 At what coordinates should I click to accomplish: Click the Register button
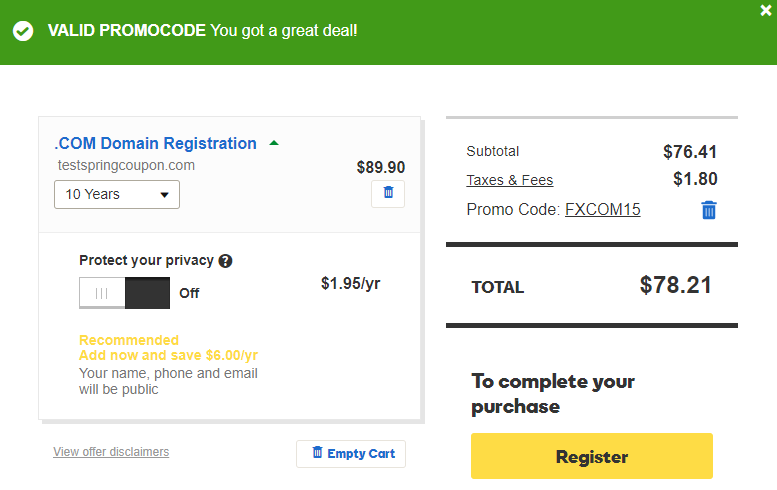click(x=592, y=456)
